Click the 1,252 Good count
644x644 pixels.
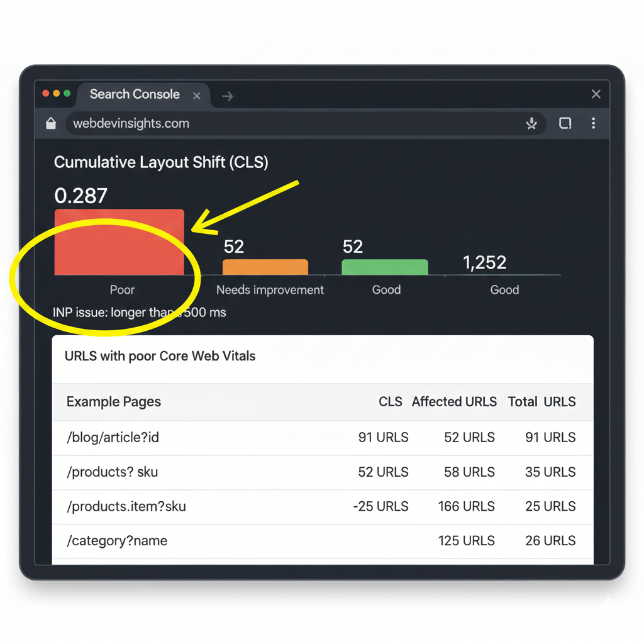point(485,262)
